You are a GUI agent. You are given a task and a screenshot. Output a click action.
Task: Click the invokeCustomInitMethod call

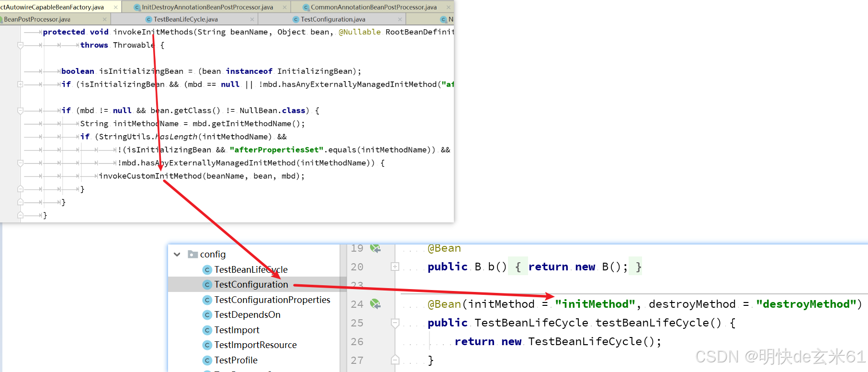click(x=150, y=176)
